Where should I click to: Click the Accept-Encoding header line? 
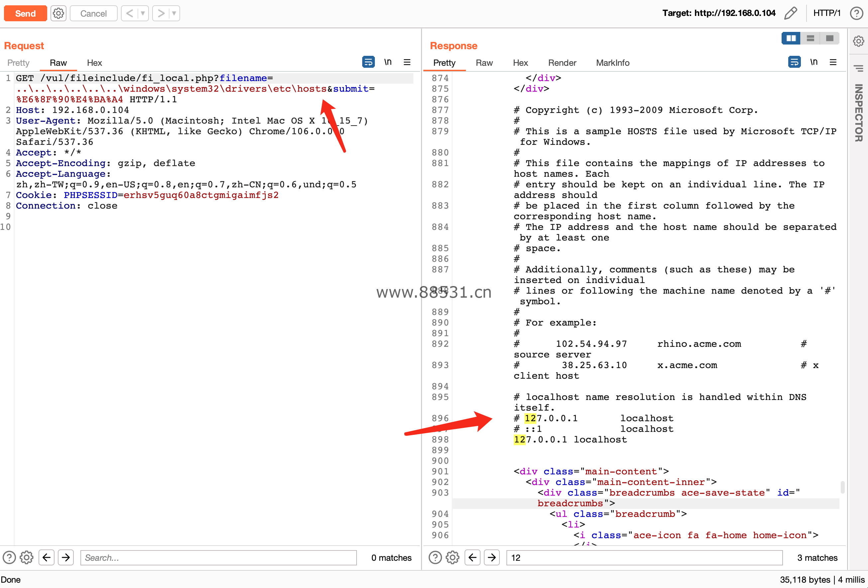(105, 163)
